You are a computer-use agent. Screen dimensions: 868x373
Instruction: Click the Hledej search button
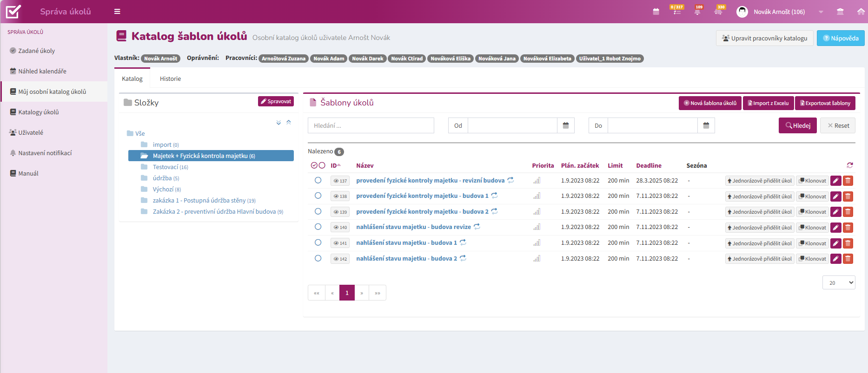pyautogui.click(x=798, y=125)
